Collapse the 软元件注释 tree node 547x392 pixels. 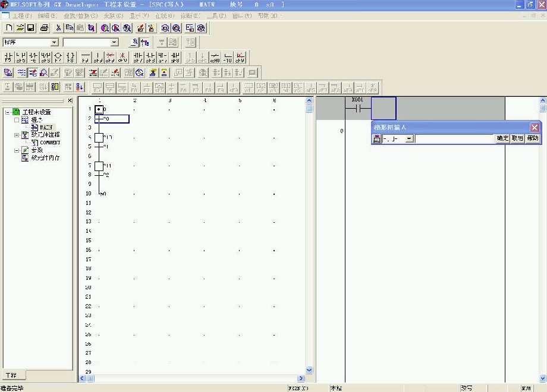(x=17, y=135)
